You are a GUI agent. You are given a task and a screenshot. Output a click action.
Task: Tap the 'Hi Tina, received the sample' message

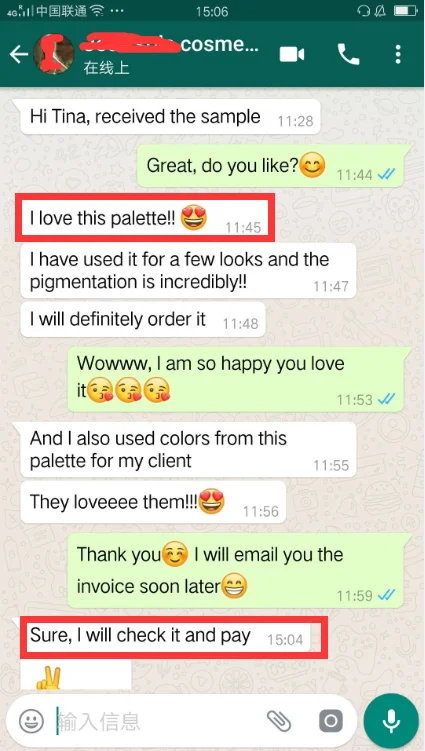(170, 117)
